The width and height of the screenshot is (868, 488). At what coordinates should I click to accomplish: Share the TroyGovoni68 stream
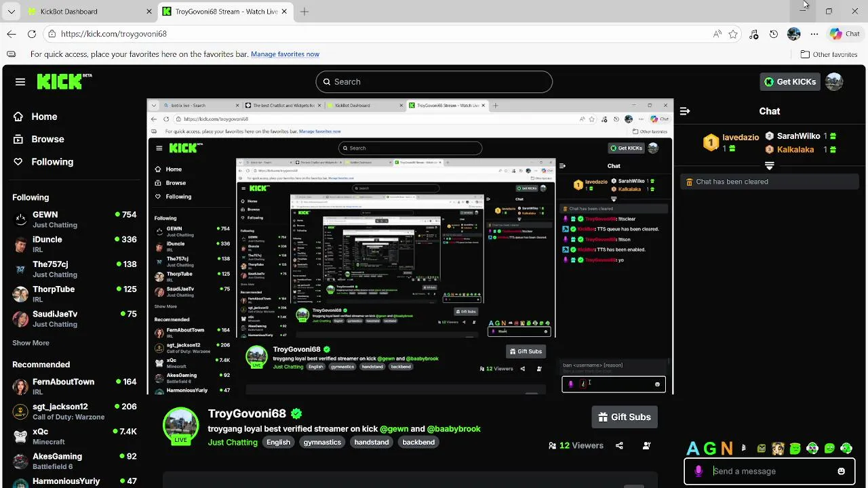pos(619,445)
